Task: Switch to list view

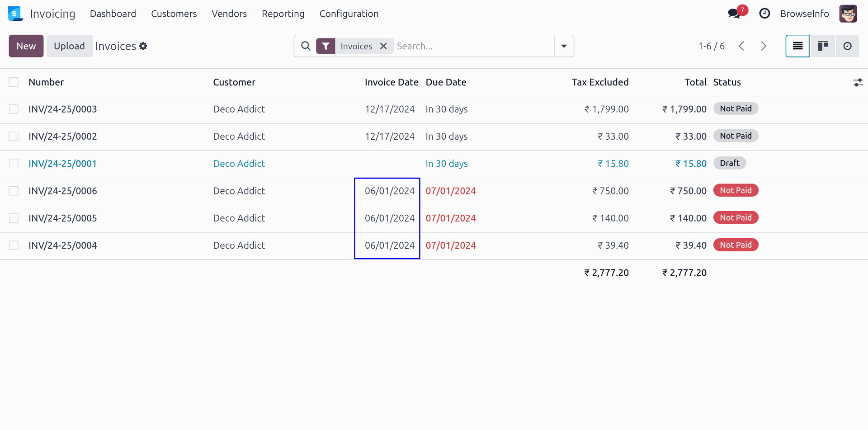Action: coord(797,46)
